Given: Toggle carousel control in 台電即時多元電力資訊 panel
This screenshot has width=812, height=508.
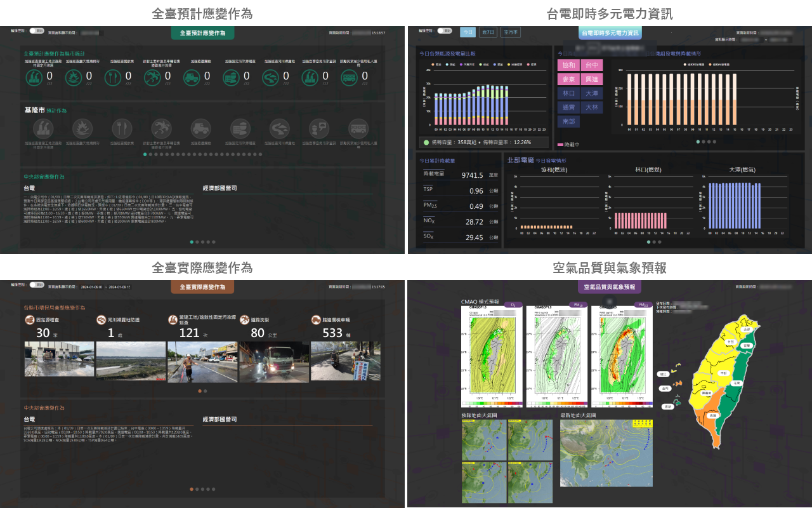Looking at the screenshot, I should pos(445,30).
